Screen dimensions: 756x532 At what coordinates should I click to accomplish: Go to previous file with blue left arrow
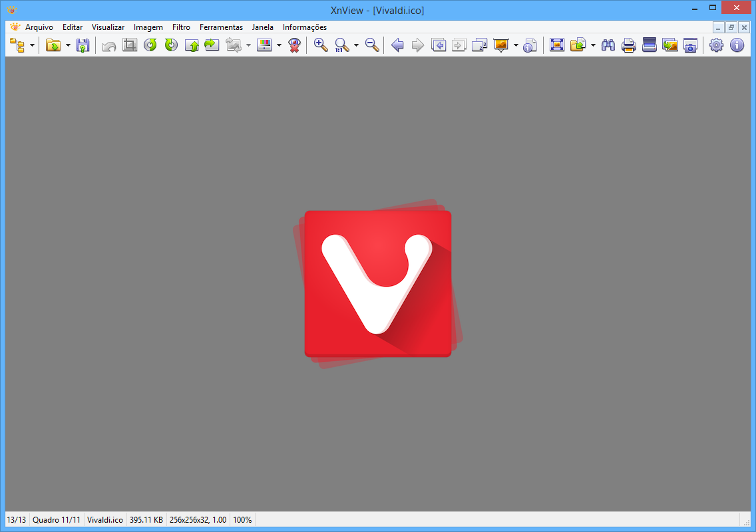tap(397, 45)
